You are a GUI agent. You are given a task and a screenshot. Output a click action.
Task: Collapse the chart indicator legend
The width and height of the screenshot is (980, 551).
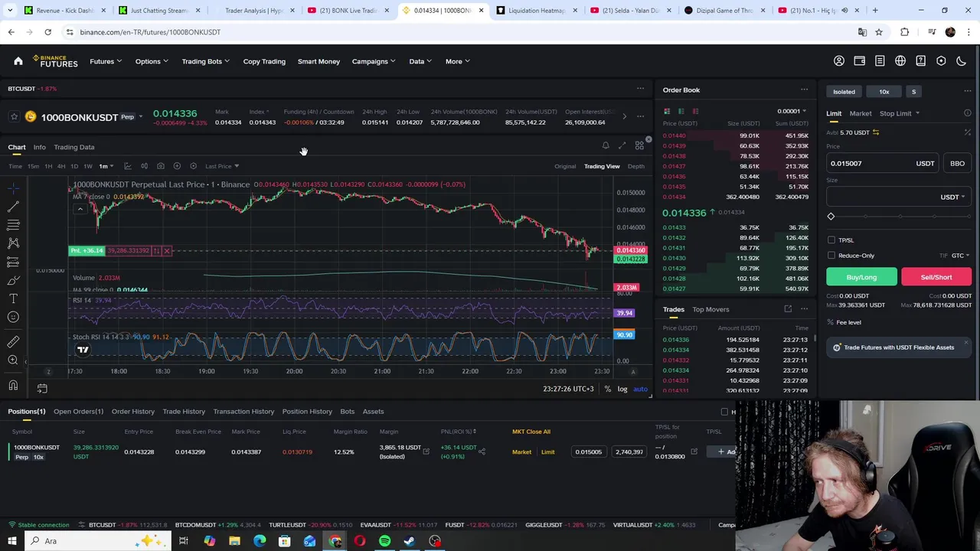tap(80, 209)
